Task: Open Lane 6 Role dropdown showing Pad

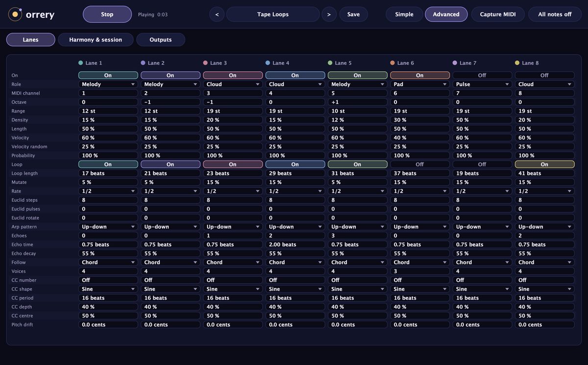Action: click(420, 84)
